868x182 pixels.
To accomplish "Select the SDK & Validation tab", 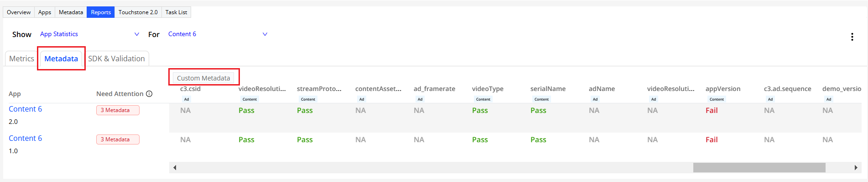I will (x=116, y=59).
